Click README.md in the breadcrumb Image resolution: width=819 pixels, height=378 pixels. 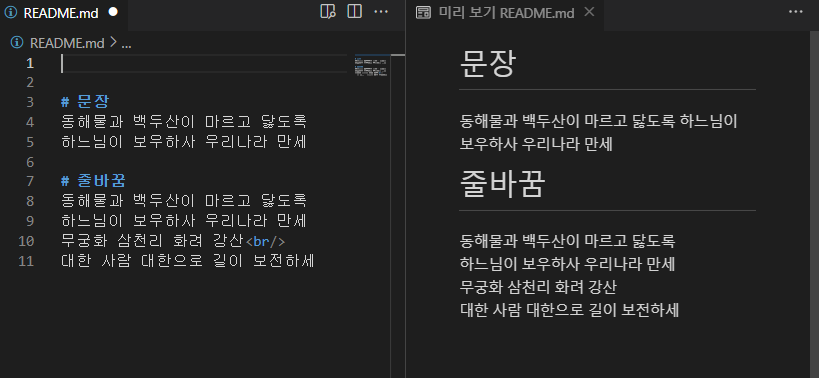coord(67,43)
